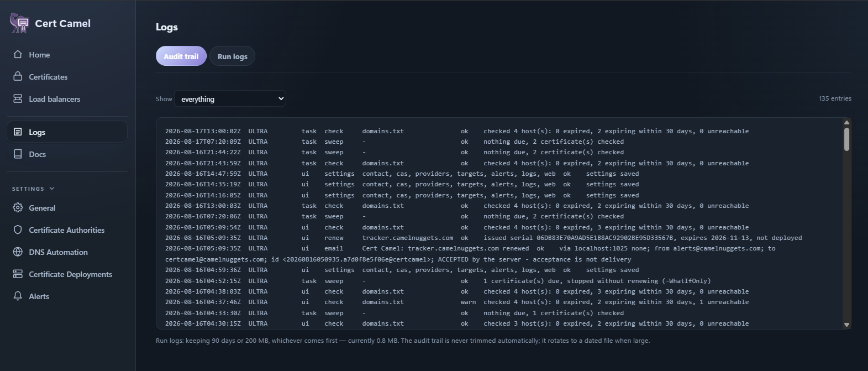Click log entry dated 2026-08-16T21:44:22Z
The width and height of the screenshot is (868, 371).
click(x=394, y=152)
